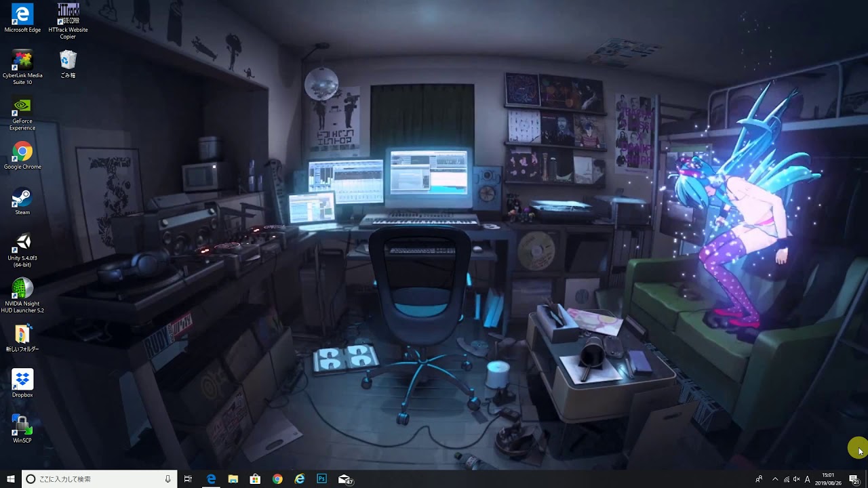Image resolution: width=868 pixels, height=488 pixels.
Task: Open File Explorer from the taskbar
Action: (x=233, y=479)
